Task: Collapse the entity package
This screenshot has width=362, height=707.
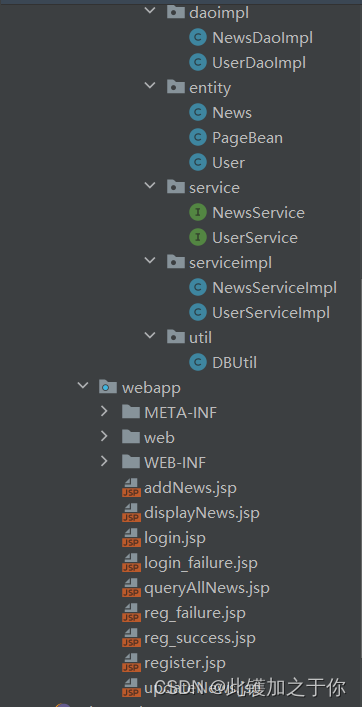Action: click(150, 87)
